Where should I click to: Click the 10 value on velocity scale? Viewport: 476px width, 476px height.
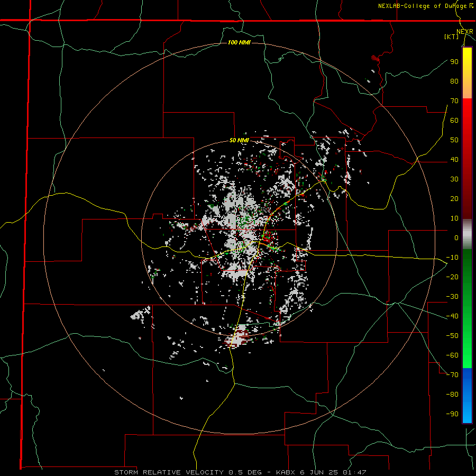click(x=454, y=218)
